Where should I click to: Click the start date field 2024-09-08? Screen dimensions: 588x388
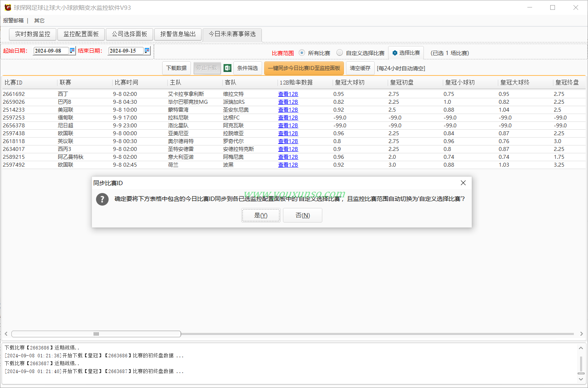click(x=51, y=51)
